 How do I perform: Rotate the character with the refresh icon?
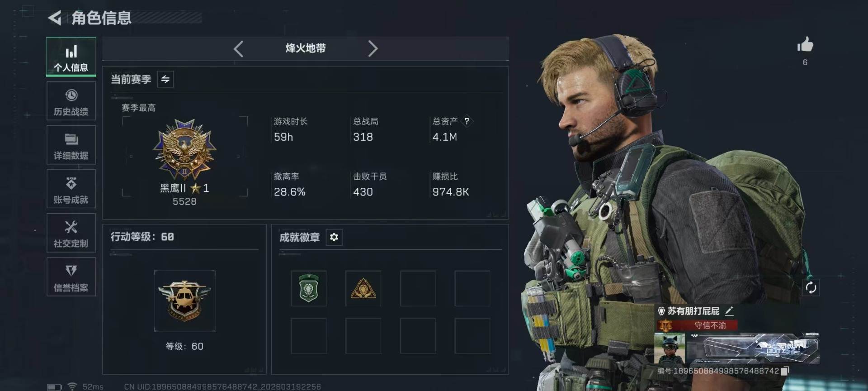tap(811, 287)
